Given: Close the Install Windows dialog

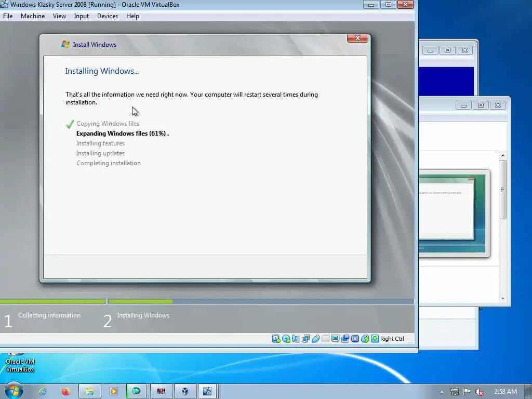Looking at the screenshot, I should point(357,38).
